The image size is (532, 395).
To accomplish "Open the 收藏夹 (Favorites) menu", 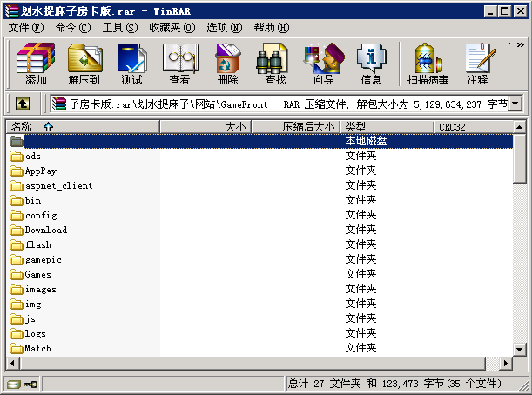I will [x=172, y=28].
